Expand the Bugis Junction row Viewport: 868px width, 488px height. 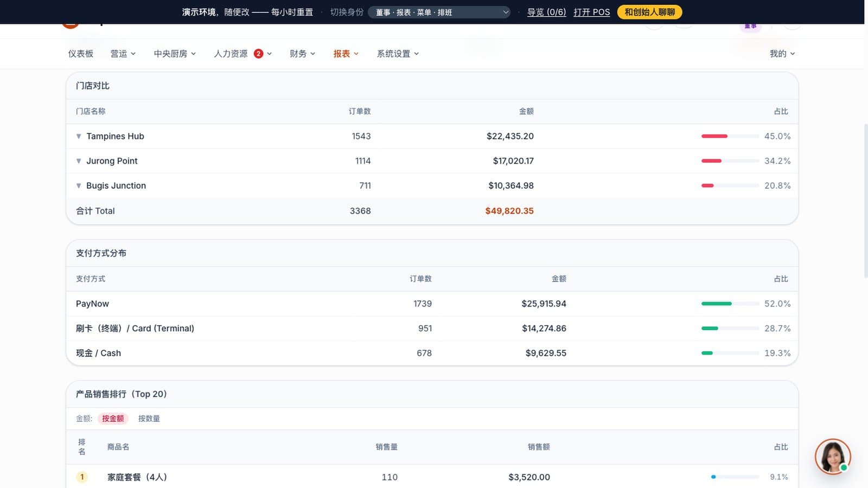coord(79,185)
